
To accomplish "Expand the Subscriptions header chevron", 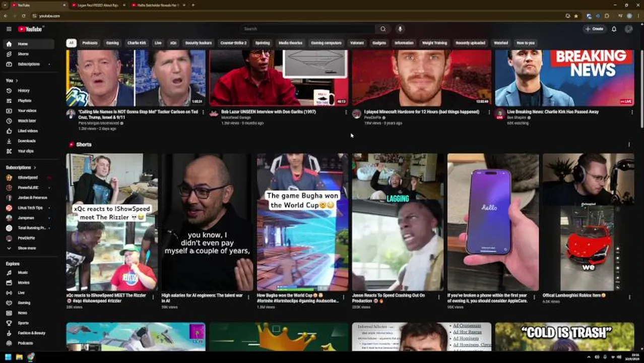I will (x=35, y=167).
